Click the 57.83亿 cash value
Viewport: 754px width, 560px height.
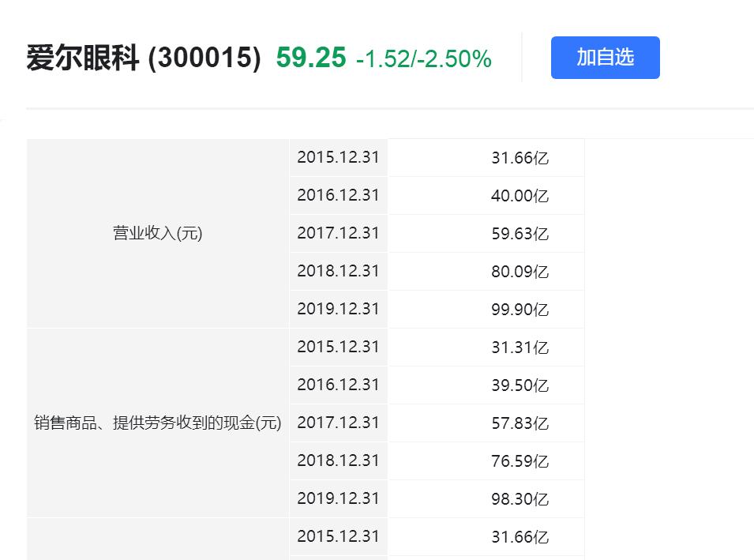pos(520,423)
